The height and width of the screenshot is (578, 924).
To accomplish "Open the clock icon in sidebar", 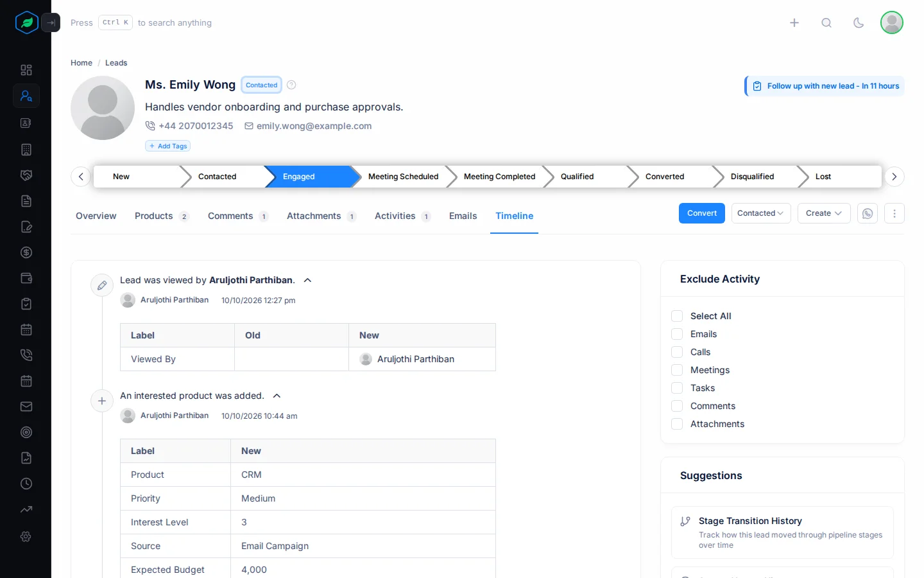I will (x=26, y=484).
